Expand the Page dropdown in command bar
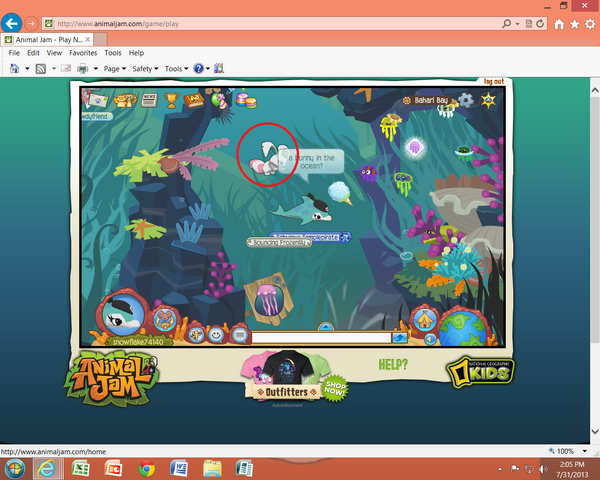The width and height of the screenshot is (600, 480). [115, 69]
